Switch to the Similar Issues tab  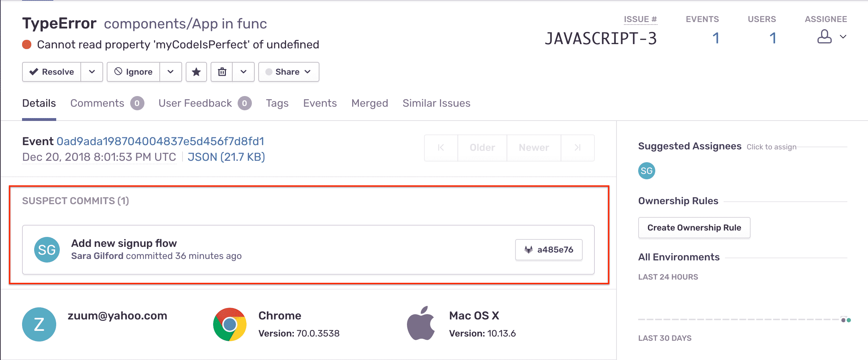436,103
